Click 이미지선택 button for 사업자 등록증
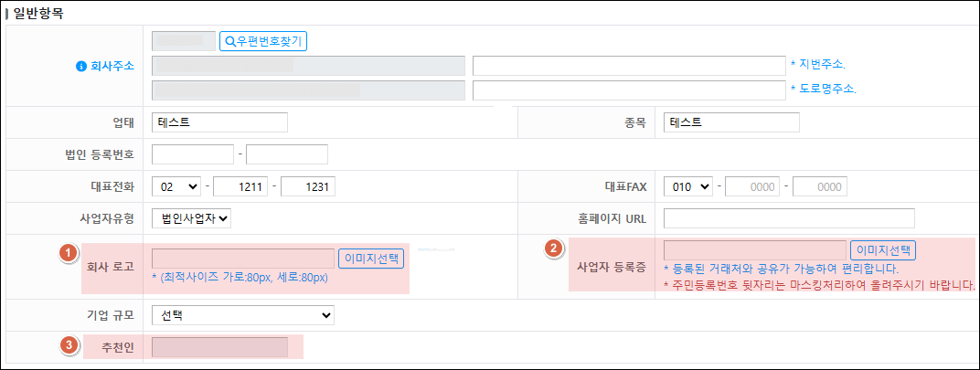 (x=882, y=250)
